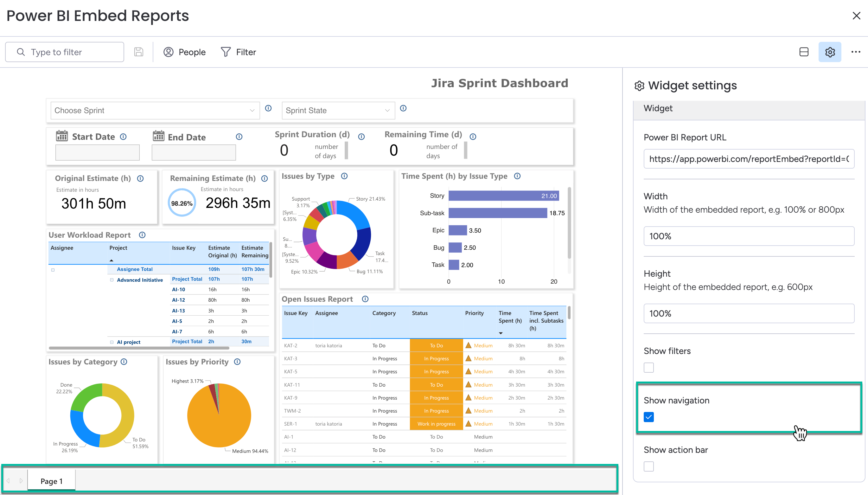
Task: Enable the Show filters checkbox
Action: click(648, 368)
